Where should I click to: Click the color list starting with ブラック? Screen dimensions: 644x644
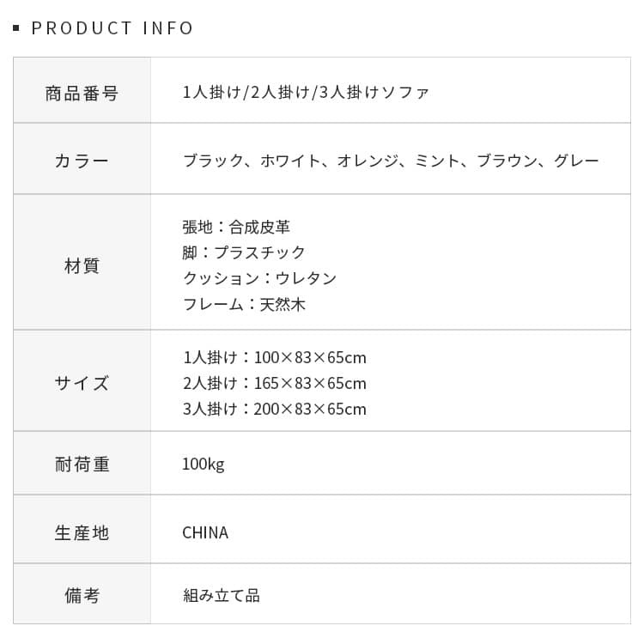tap(391, 161)
